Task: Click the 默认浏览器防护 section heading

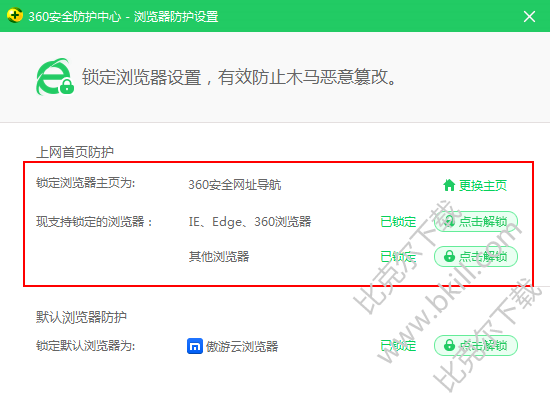Action: 81,317
